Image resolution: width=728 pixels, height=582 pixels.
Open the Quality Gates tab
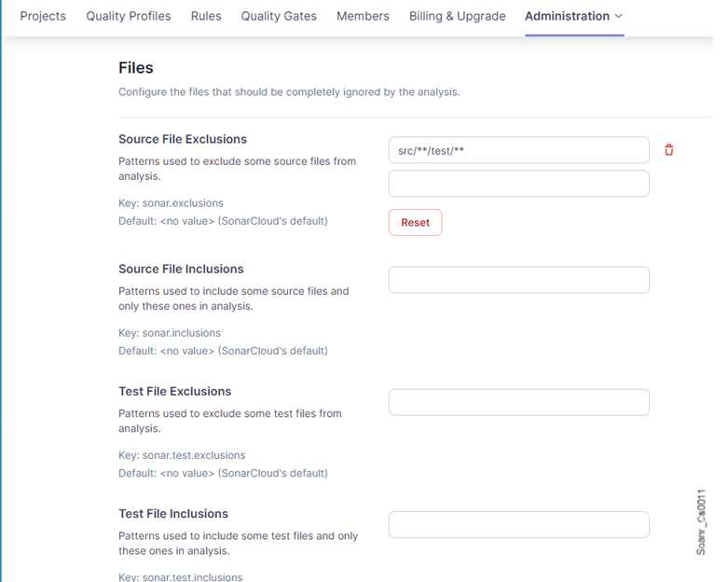tap(279, 16)
